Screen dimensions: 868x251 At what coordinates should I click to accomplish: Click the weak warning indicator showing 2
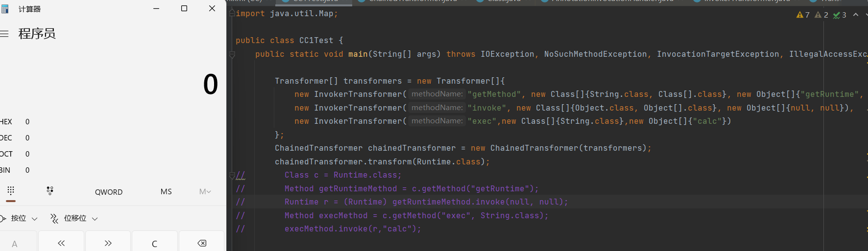click(x=821, y=15)
